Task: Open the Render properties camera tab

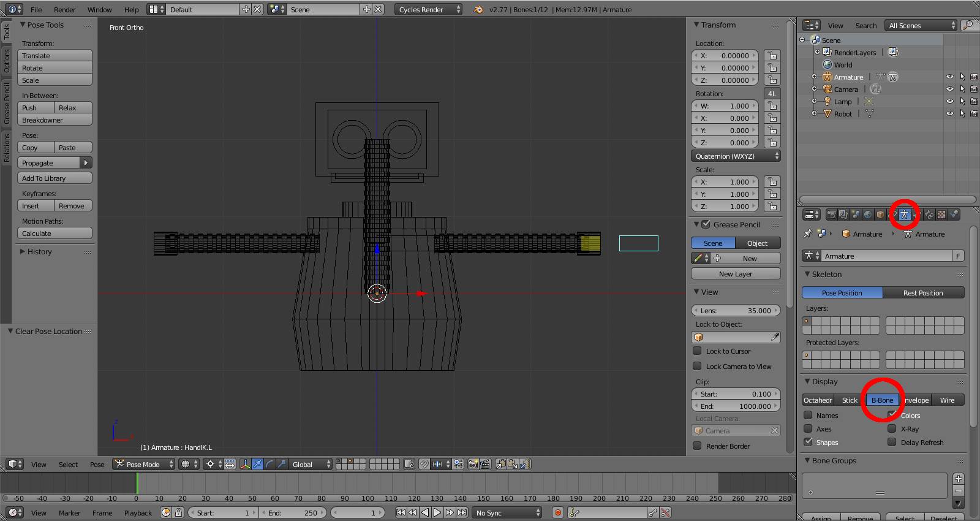Action: coord(831,215)
